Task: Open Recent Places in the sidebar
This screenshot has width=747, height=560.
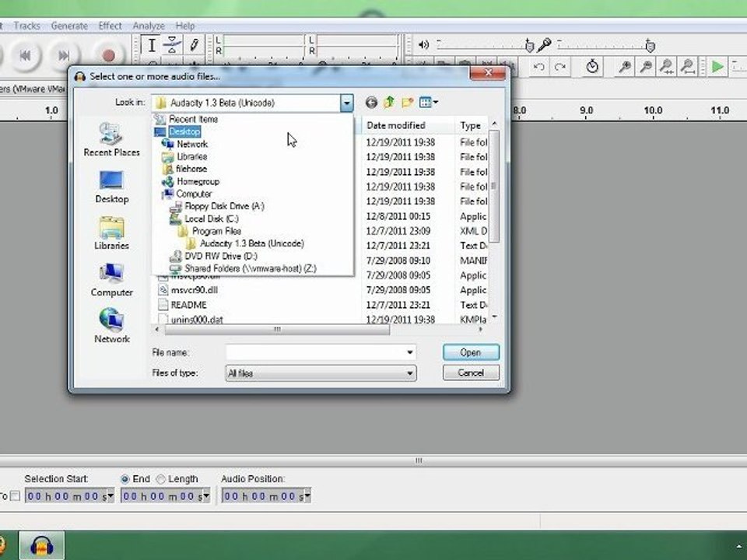Action: click(111, 139)
